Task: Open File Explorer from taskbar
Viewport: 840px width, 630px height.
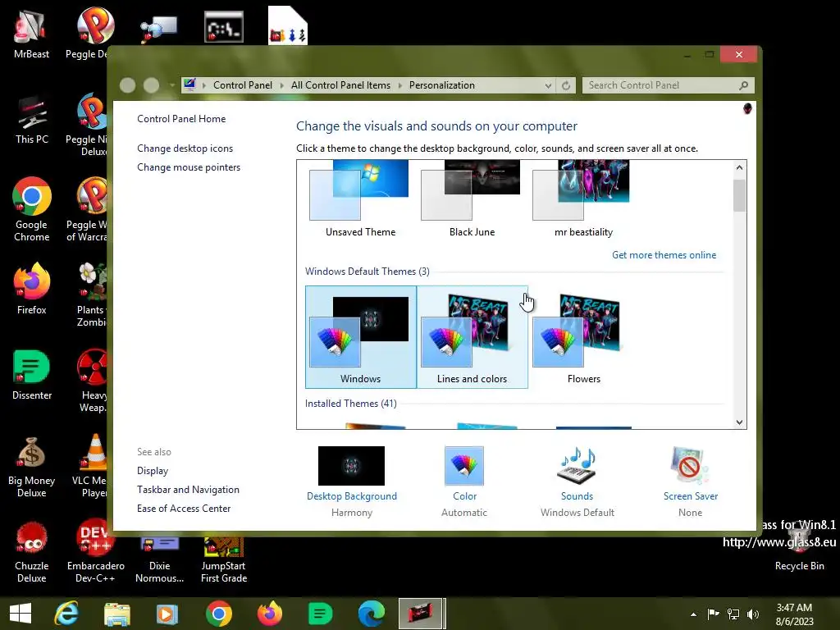Action: 116,614
